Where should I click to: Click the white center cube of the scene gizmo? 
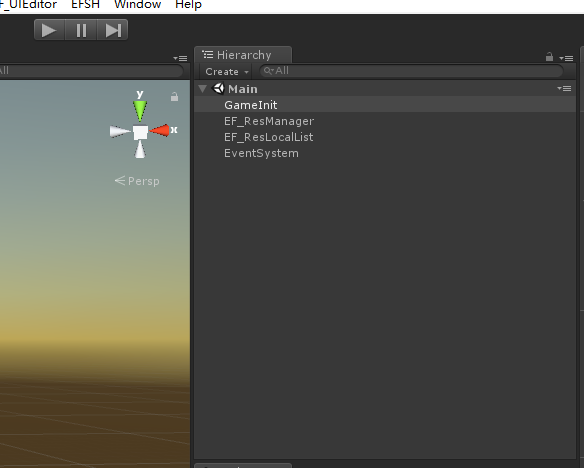pyautogui.click(x=140, y=132)
